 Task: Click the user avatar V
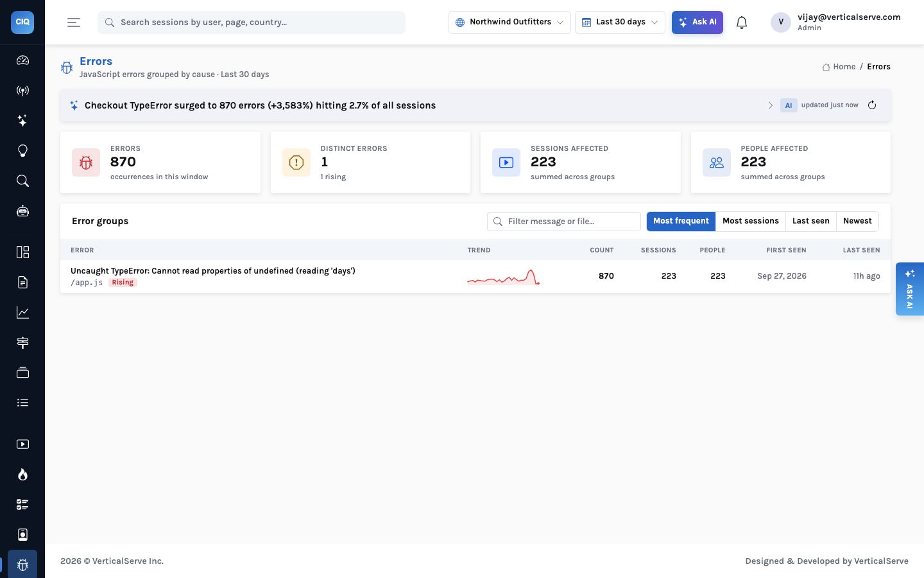[x=781, y=22]
